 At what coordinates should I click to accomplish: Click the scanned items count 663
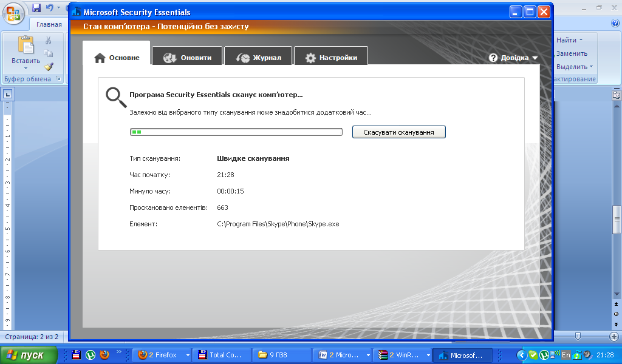click(x=222, y=207)
